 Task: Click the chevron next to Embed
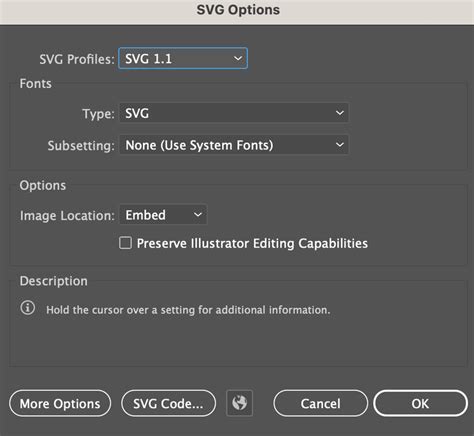198,215
